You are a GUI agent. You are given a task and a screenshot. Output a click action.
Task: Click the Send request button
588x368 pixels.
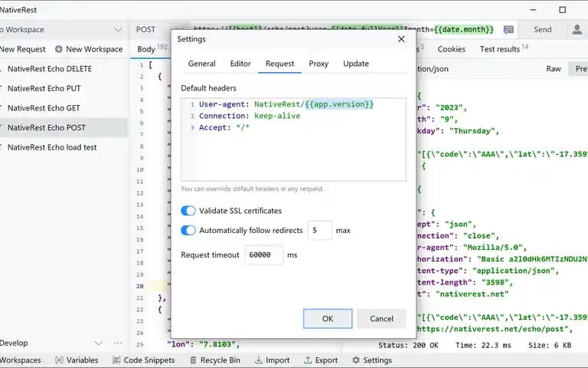(x=542, y=29)
